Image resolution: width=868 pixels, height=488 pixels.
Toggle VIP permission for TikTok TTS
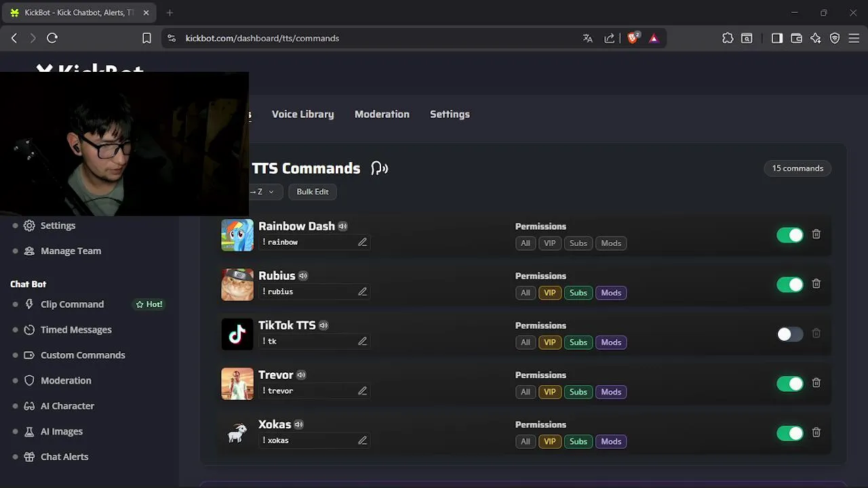(x=549, y=342)
